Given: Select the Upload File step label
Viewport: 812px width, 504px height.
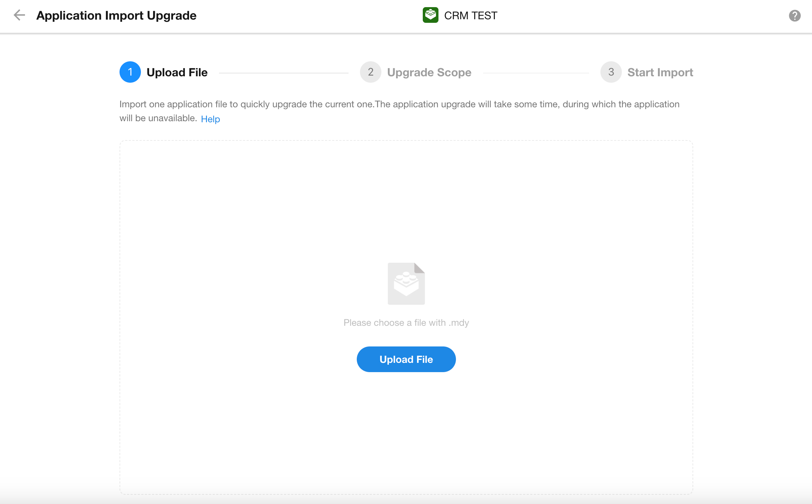Looking at the screenshot, I should (x=177, y=72).
